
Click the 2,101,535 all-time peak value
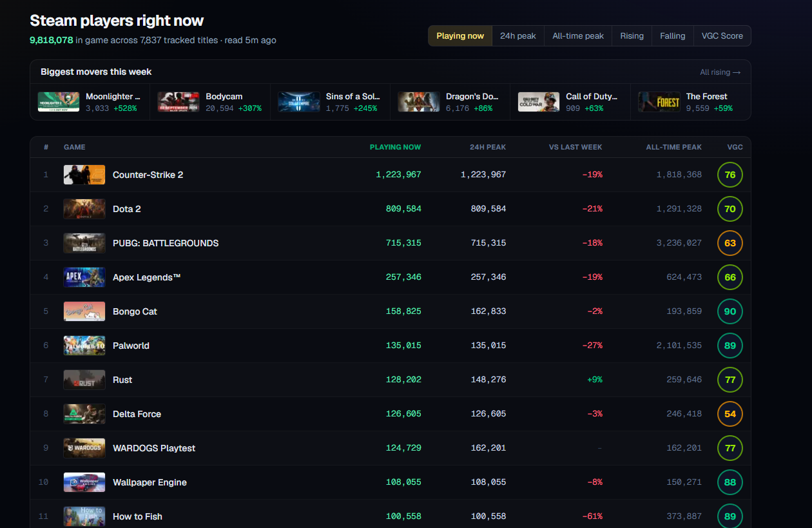pos(679,346)
